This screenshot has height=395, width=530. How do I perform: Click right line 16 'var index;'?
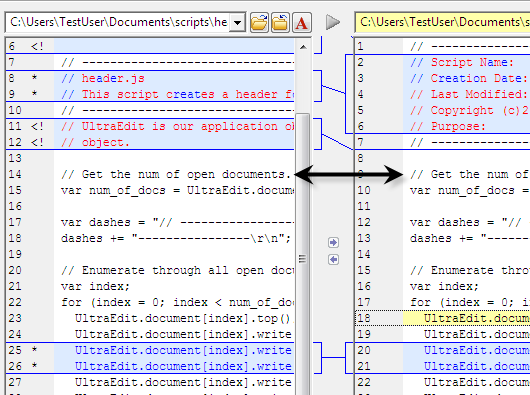pos(444,287)
